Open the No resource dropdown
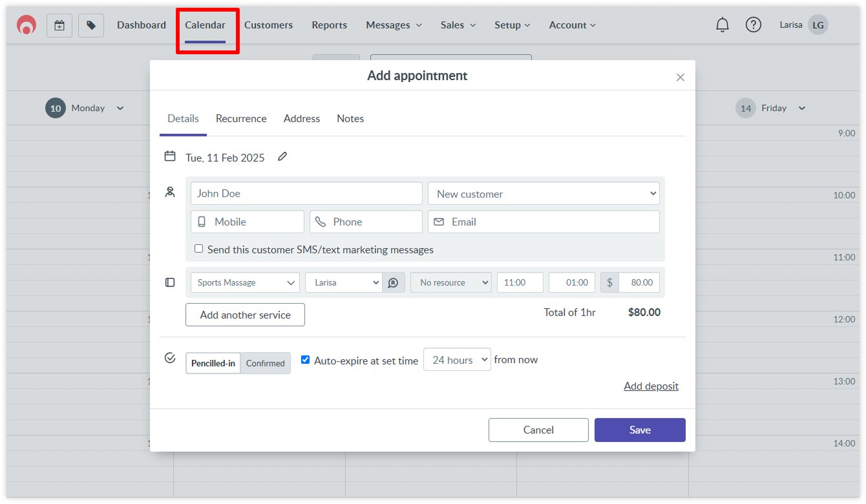Viewport: 866px width, 504px height. [451, 282]
